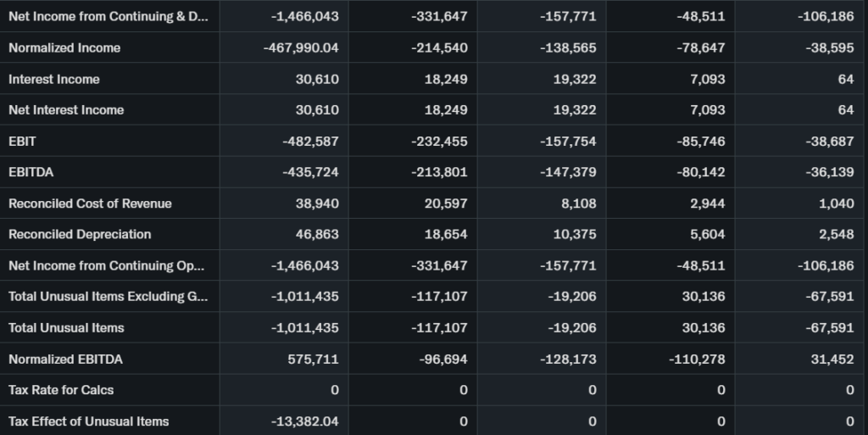Click the Total Unusual Items label
Image resolution: width=868 pixels, height=435 pixels.
66,327
